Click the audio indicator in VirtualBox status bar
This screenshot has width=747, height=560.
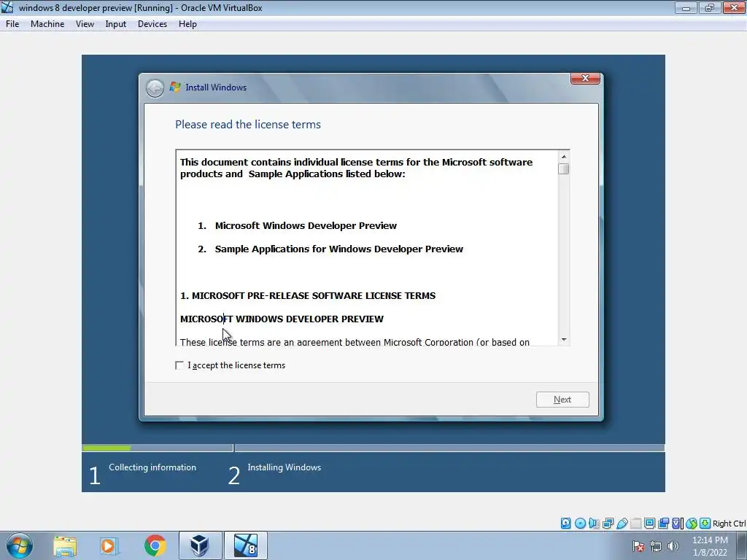594,524
